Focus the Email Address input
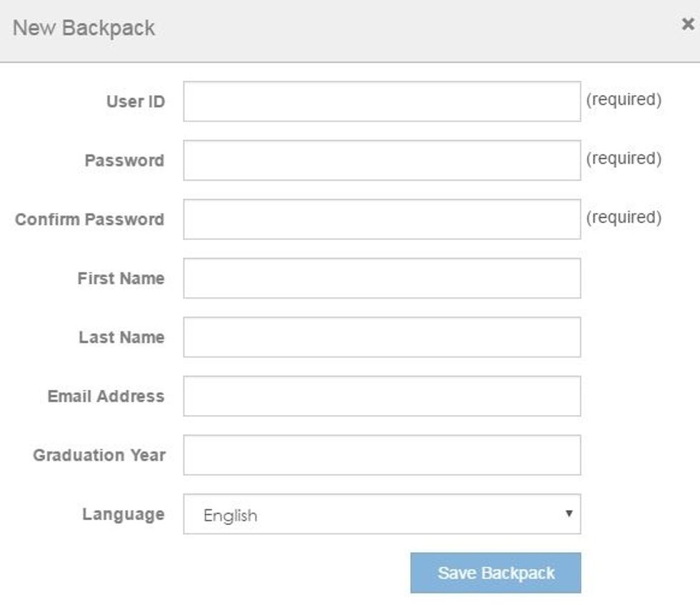Image resolution: width=700 pixels, height=605 pixels. [382, 396]
